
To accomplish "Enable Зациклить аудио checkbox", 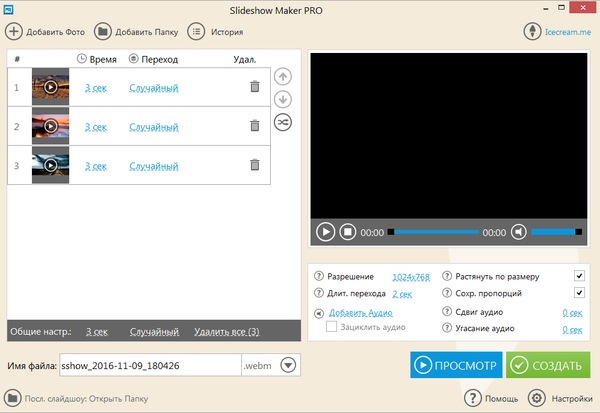I will (331, 327).
